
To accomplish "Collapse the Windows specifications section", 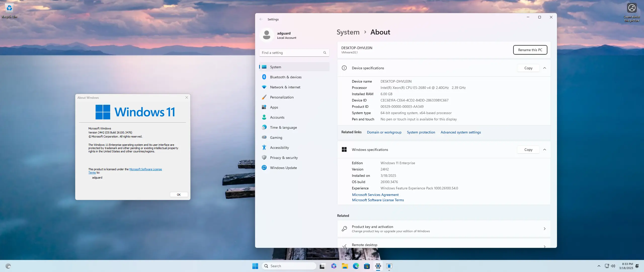I will [x=545, y=149].
